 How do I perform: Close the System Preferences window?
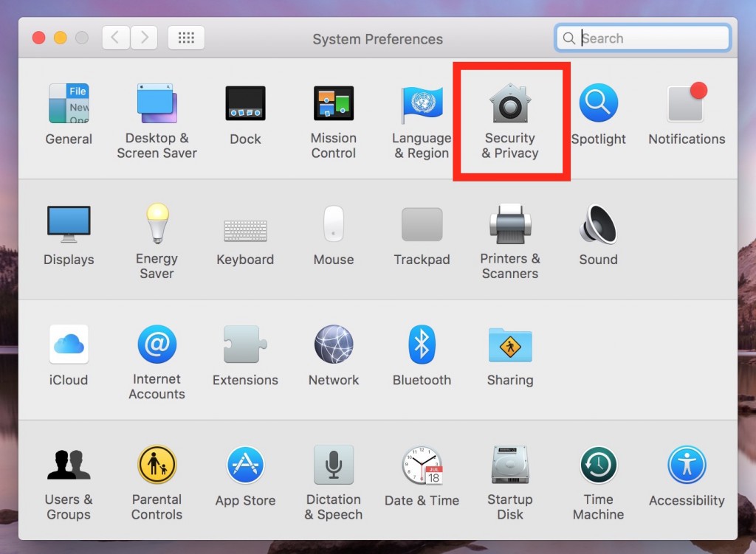pos(38,38)
